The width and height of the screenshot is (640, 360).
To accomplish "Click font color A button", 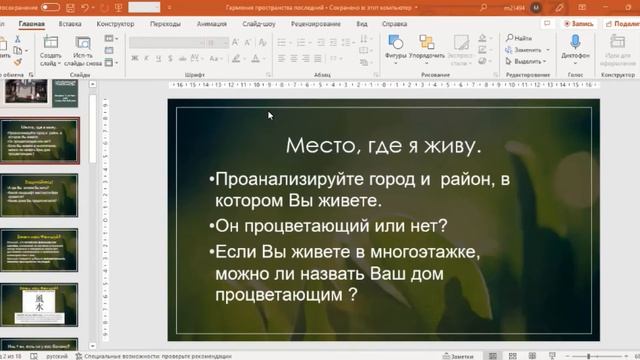I will (x=256, y=59).
